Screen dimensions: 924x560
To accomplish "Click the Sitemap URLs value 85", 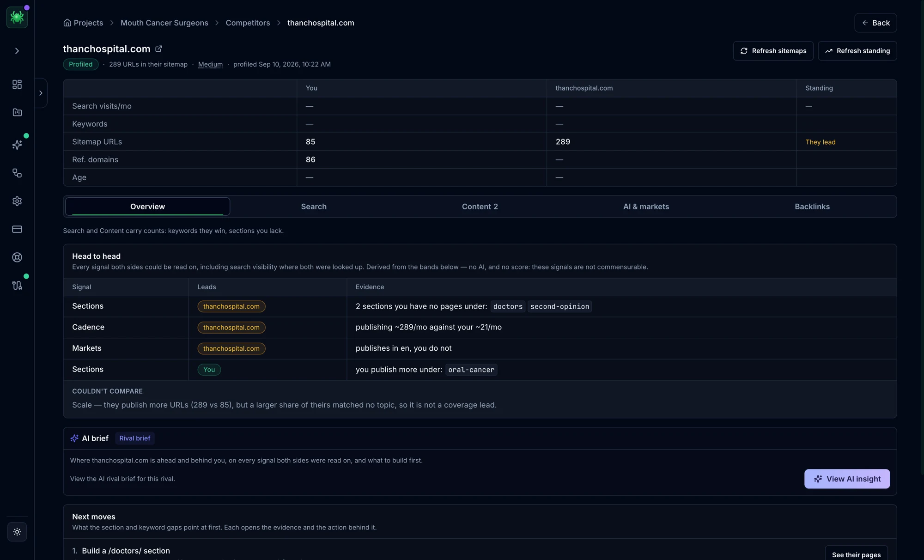I will 310,142.
